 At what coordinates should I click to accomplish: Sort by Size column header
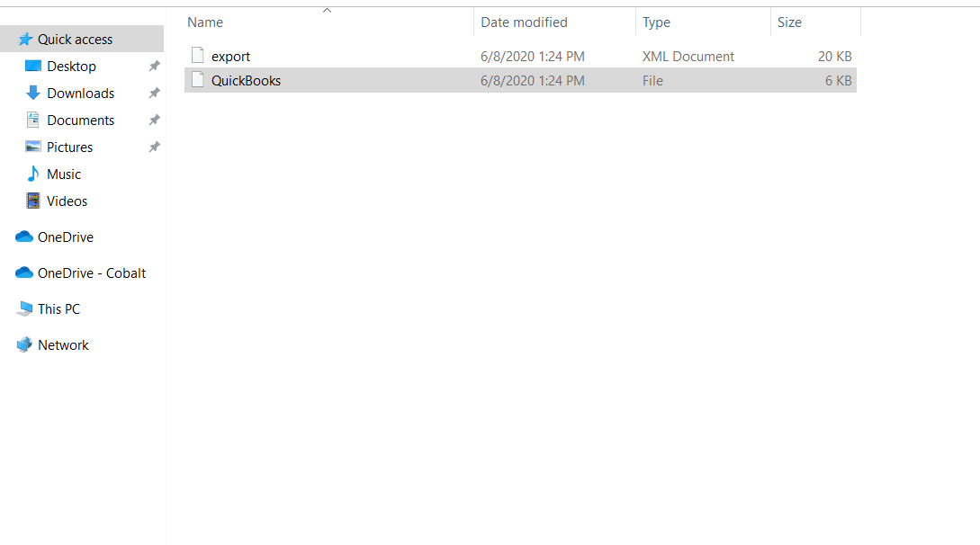point(789,22)
